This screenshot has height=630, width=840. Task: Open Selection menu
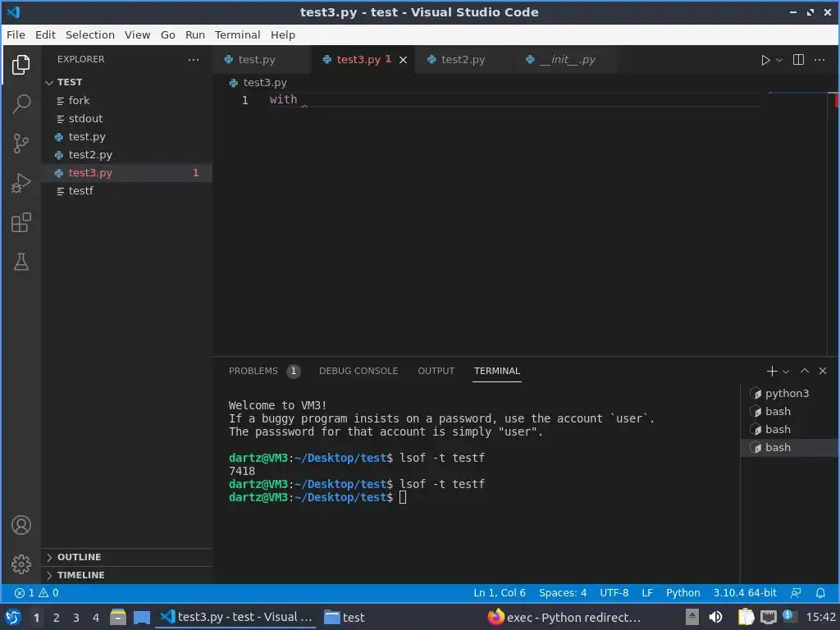(x=90, y=34)
